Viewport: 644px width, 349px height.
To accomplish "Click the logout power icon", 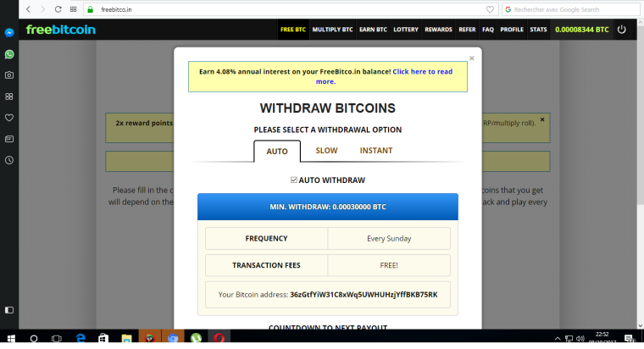I will [x=622, y=30].
